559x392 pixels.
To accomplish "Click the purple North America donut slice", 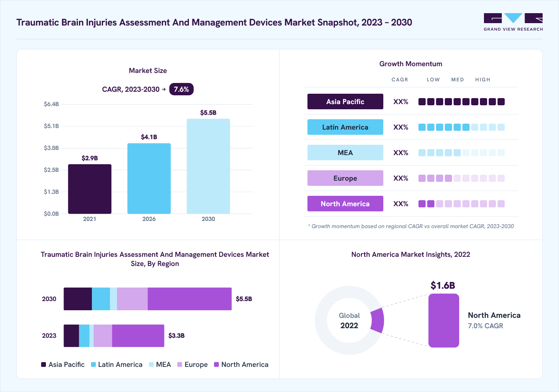I will (x=377, y=320).
